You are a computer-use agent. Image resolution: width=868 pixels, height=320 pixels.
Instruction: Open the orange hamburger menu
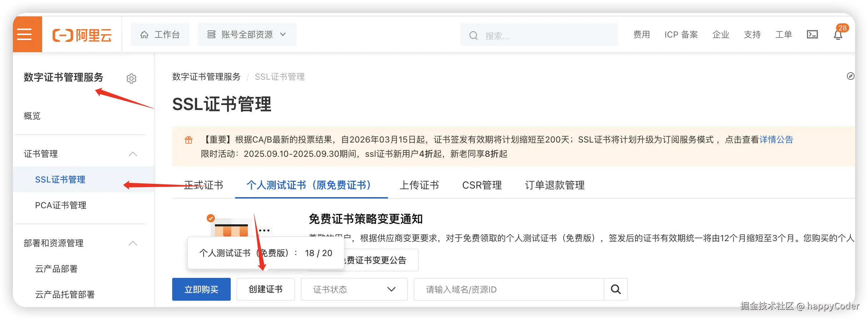click(28, 34)
